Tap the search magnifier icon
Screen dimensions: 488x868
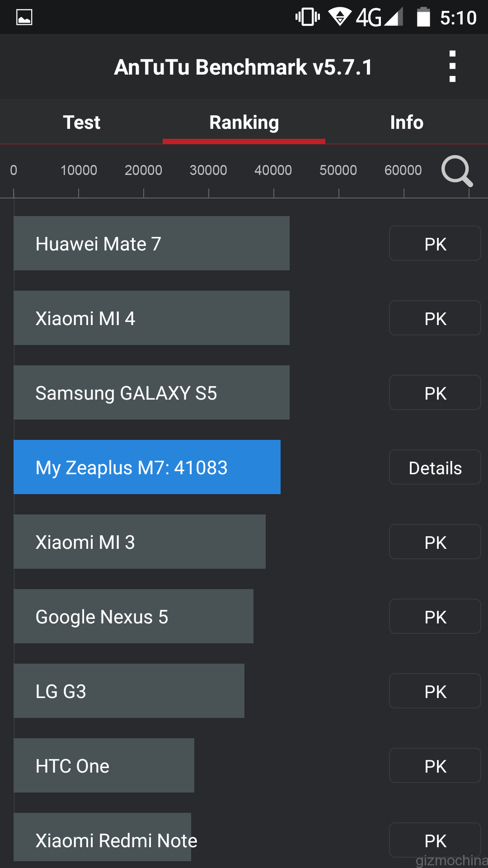[x=457, y=171]
